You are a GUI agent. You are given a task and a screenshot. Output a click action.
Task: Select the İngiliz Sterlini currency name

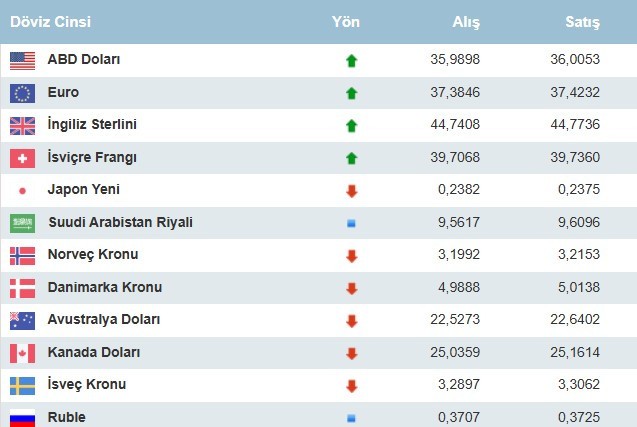click(92, 124)
